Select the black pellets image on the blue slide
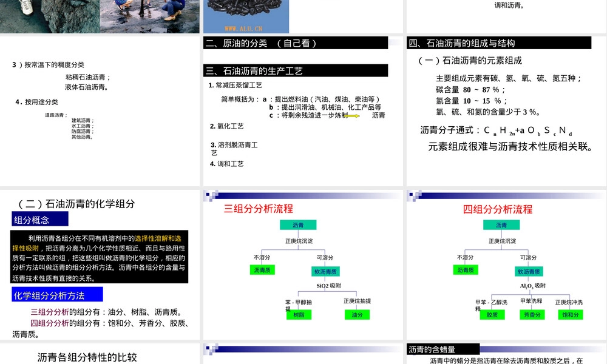Viewport: 607px width, 364px height. pyautogui.click(x=246, y=16)
